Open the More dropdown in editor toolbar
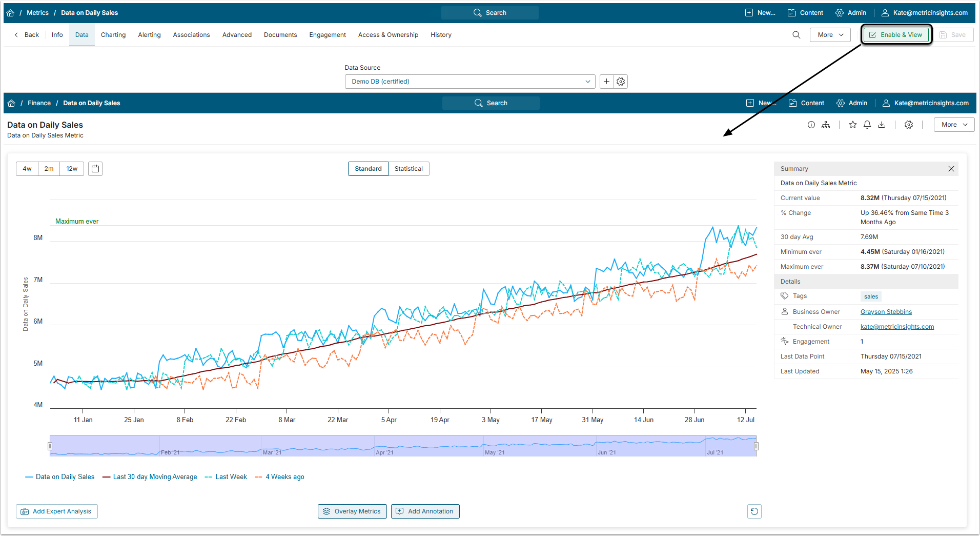The image size is (980, 536). (x=830, y=35)
